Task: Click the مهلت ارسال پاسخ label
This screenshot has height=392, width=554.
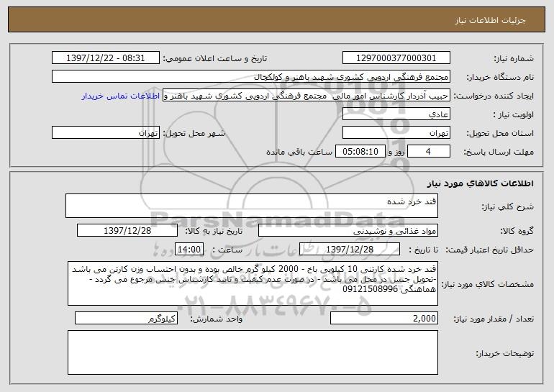Action: click(499, 152)
